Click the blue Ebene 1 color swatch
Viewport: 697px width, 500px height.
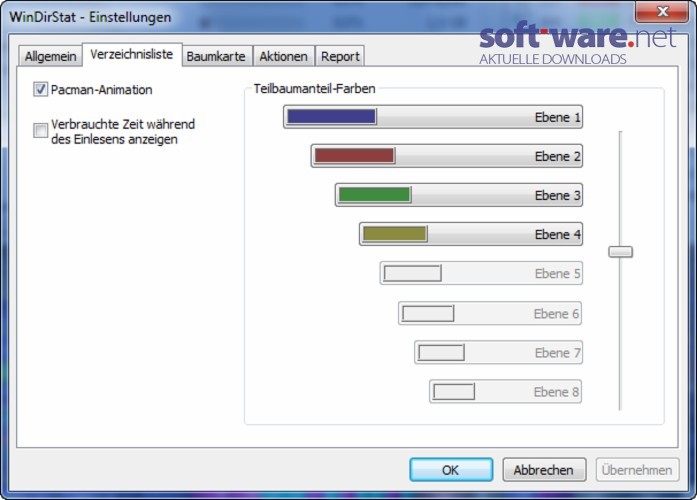pos(331,116)
